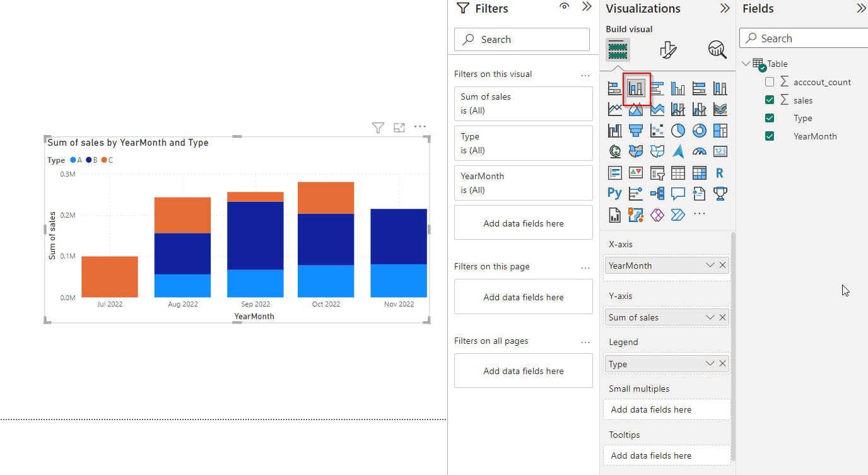Open the Format visual paintbrush tab
Image resolution: width=868 pixels, height=475 pixels.
[x=668, y=49]
